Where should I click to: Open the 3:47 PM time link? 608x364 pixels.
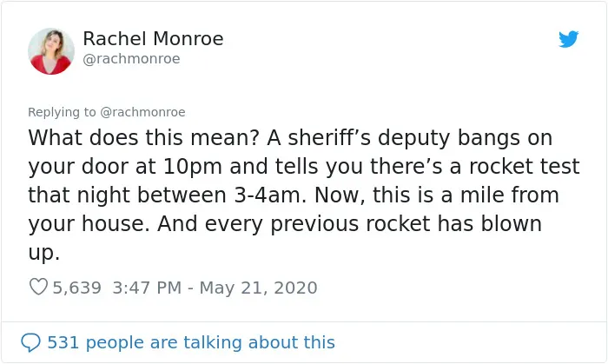coord(147,288)
